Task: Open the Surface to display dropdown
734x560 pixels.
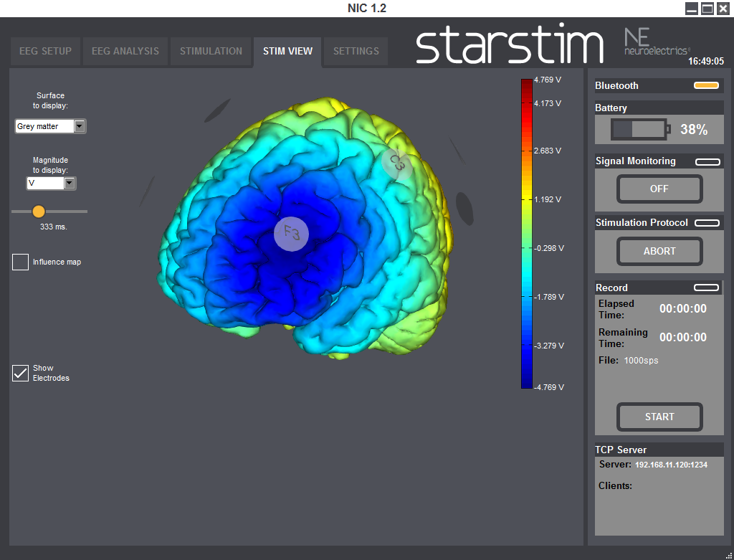Action: tap(50, 126)
